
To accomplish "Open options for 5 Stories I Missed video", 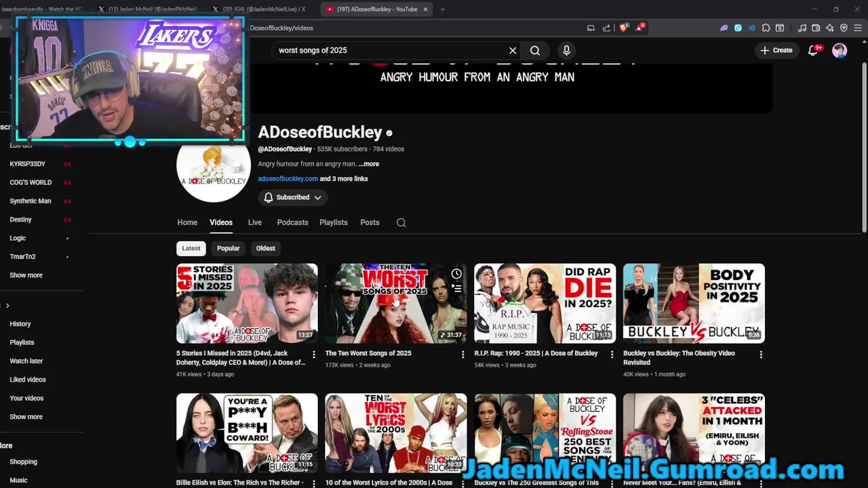I will (x=313, y=354).
